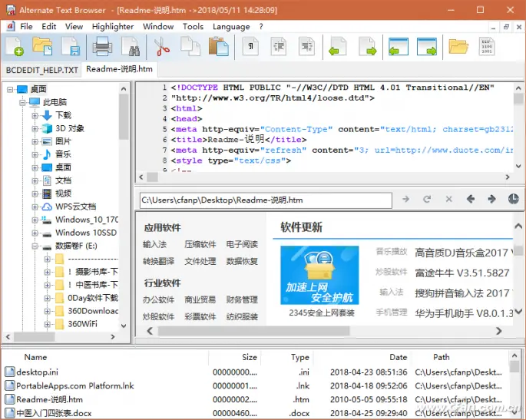Sort file list by Date column
526x420 pixels.
(x=399, y=357)
